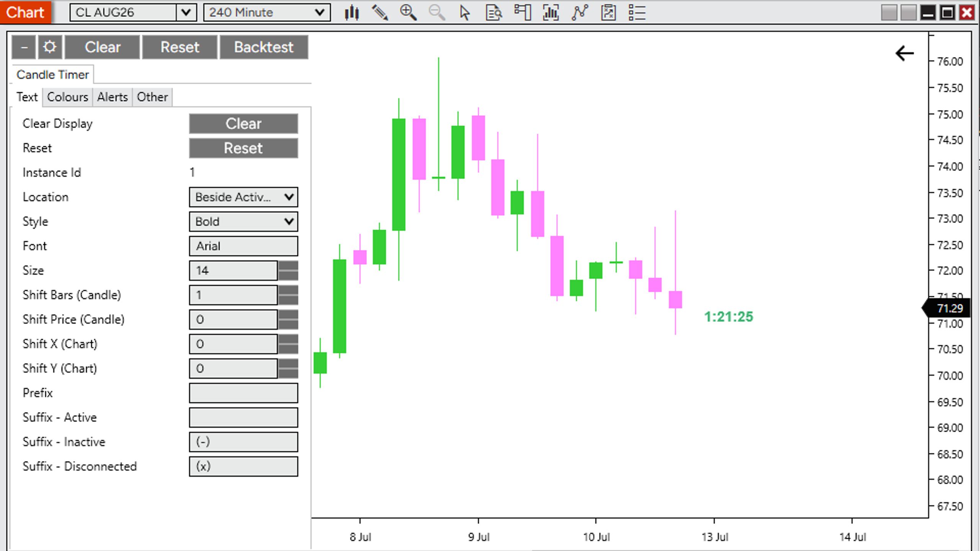Click the Shift Price (Candle) stepper
The width and height of the screenshot is (980, 551).
pos(288,320)
